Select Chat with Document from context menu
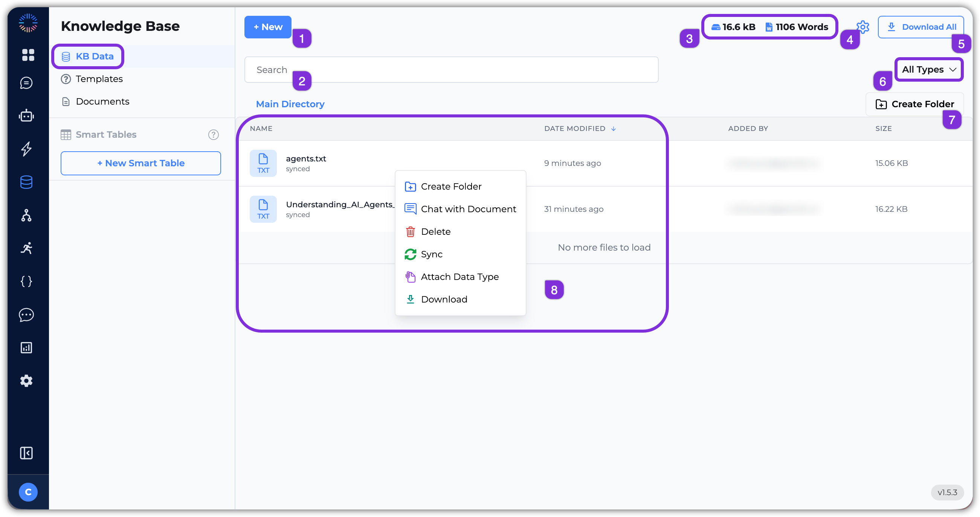Viewport: 980px width, 517px height. tap(468, 209)
